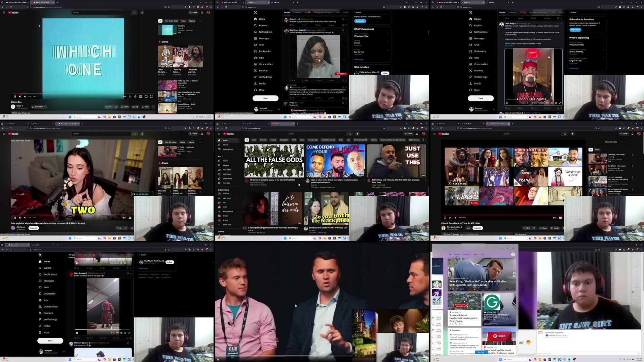Open notifications bell on Which One YouTube page
644x362 pixels.
click(x=202, y=12)
